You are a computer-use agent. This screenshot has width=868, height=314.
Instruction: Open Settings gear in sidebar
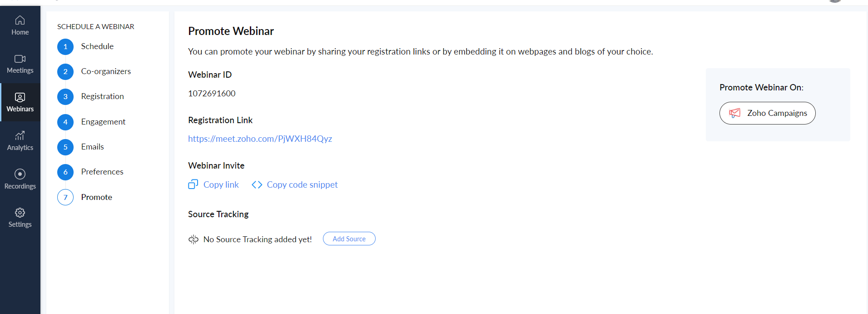click(x=20, y=213)
